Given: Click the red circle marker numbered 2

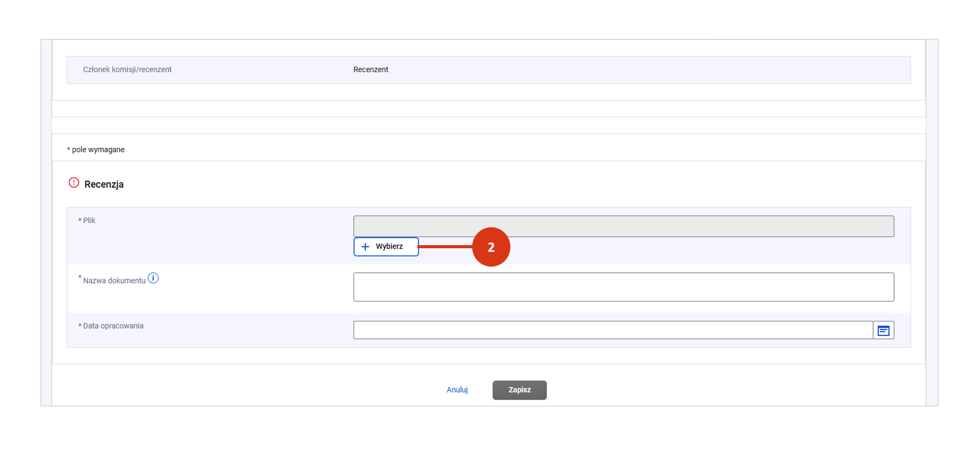Looking at the screenshot, I should [491, 247].
